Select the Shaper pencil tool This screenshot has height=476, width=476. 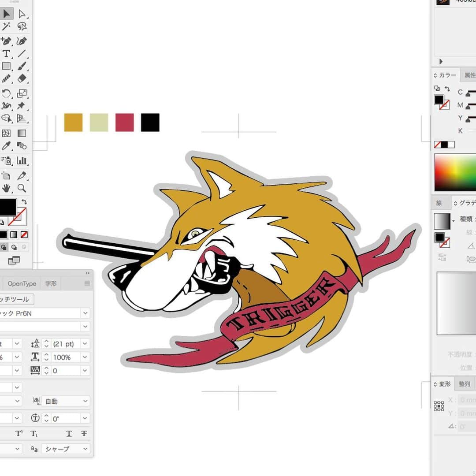[6, 78]
